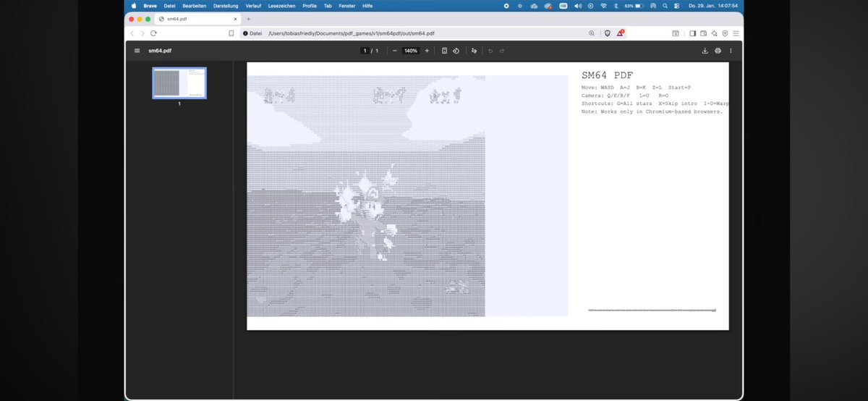The width and height of the screenshot is (868, 401).
Task: Close the sm64.pdf tab
Action: (235, 19)
